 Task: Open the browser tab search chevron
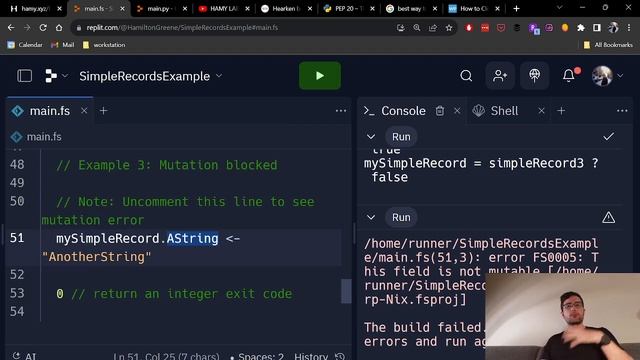pyautogui.click(x=559, y=8)
